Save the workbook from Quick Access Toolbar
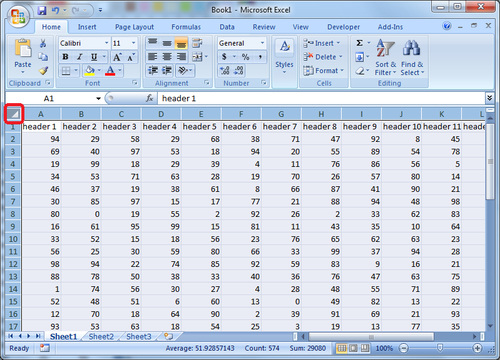 pyautogui.click(x=42, y=10)
